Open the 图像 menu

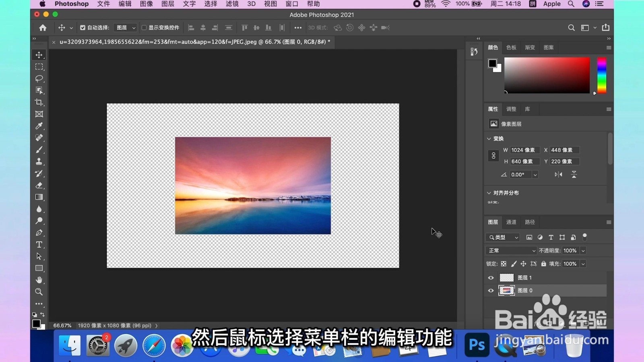146,4
